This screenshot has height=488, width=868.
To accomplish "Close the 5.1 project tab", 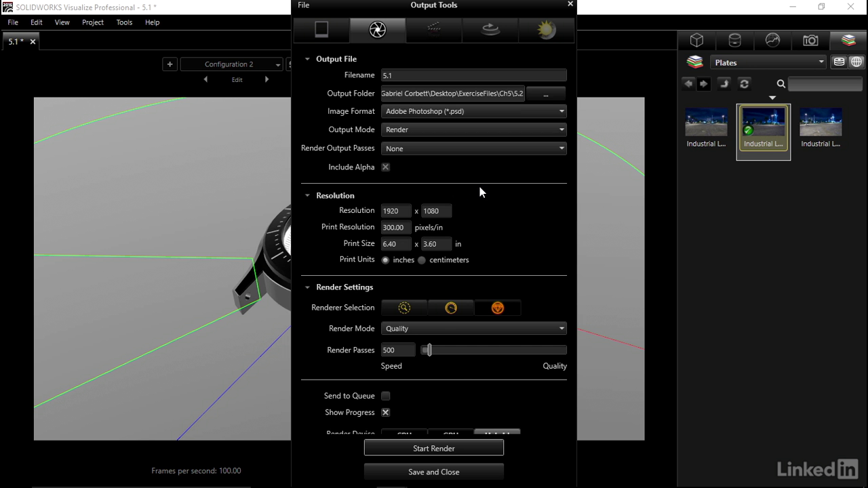I will click(33, 42).
